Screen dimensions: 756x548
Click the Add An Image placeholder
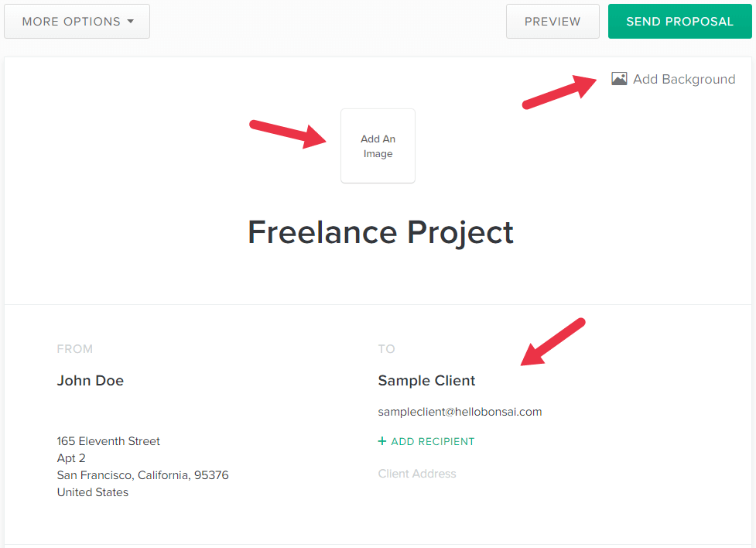point(378,146)
